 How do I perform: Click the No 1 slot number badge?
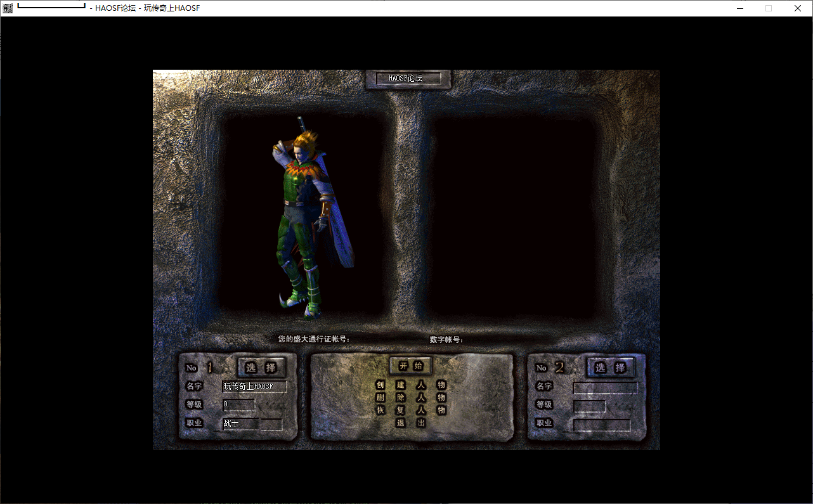point(199,368)
